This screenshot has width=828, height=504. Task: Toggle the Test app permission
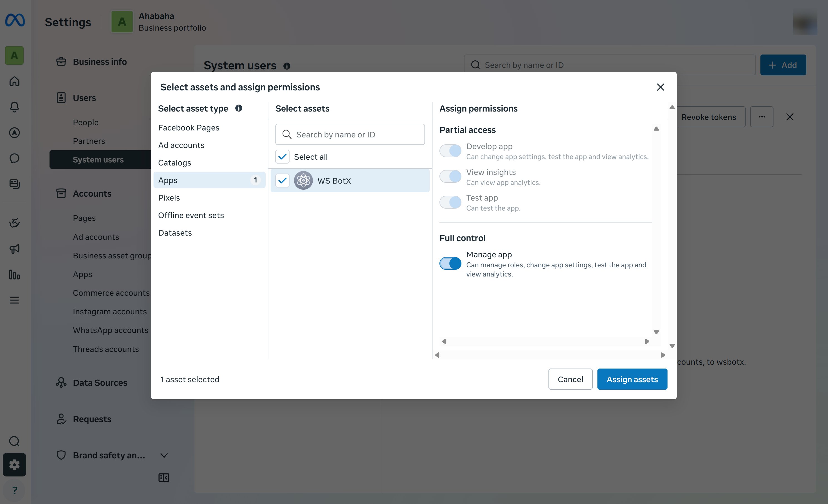450,202
